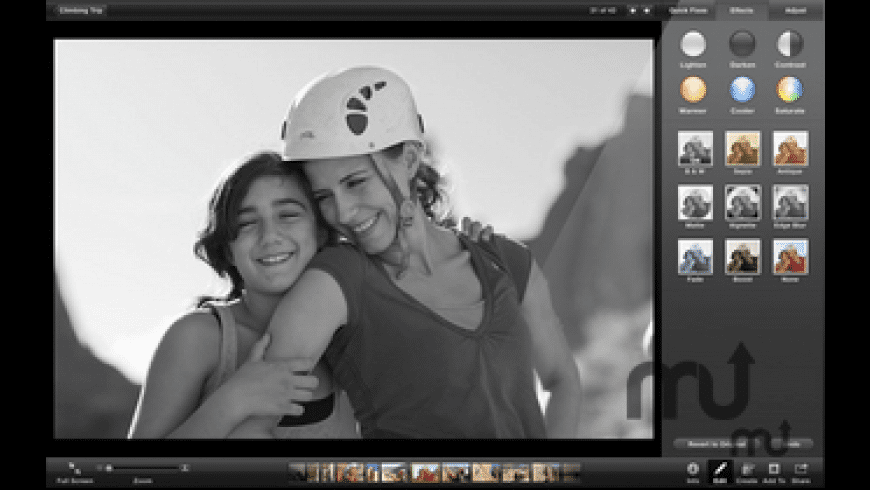
Task: Adjust the Zoom slider
Action: pyautogui.click(x=142, y=468)
